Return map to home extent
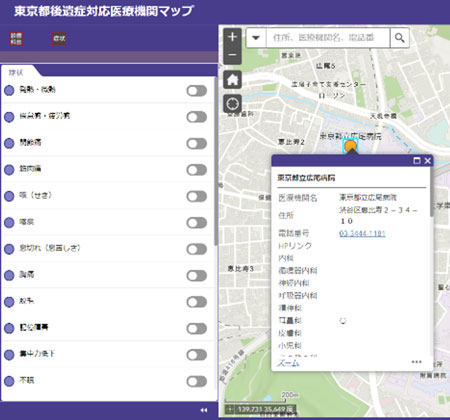The width and height of the screenshot is (450, 420). click(232, 80)
